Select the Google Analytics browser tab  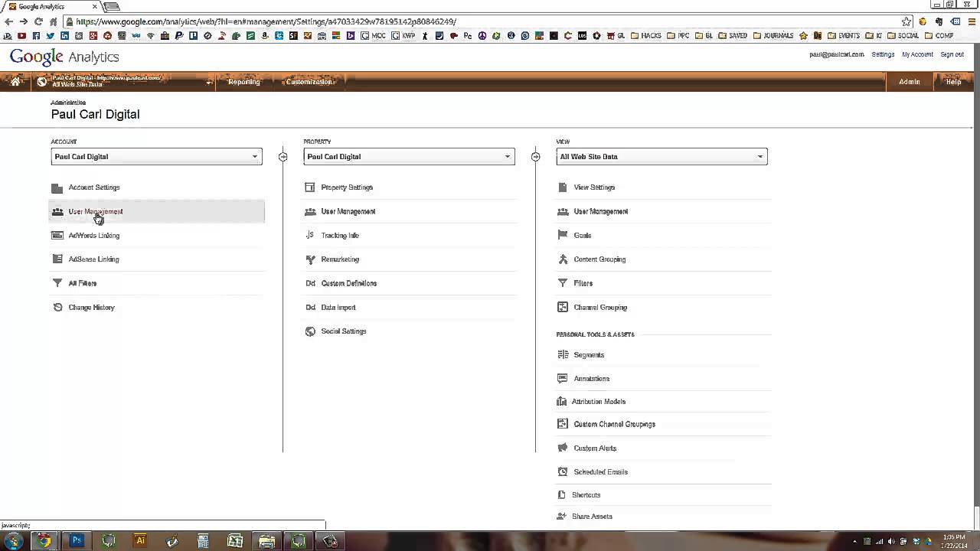[52, 6]
